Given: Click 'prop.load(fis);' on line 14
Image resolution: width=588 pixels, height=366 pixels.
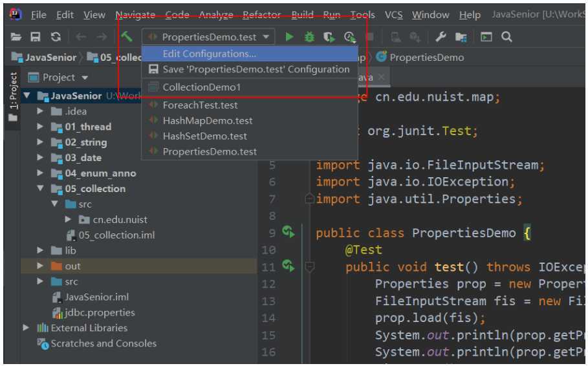Looking at the screenshot, I should click(430, 318).
